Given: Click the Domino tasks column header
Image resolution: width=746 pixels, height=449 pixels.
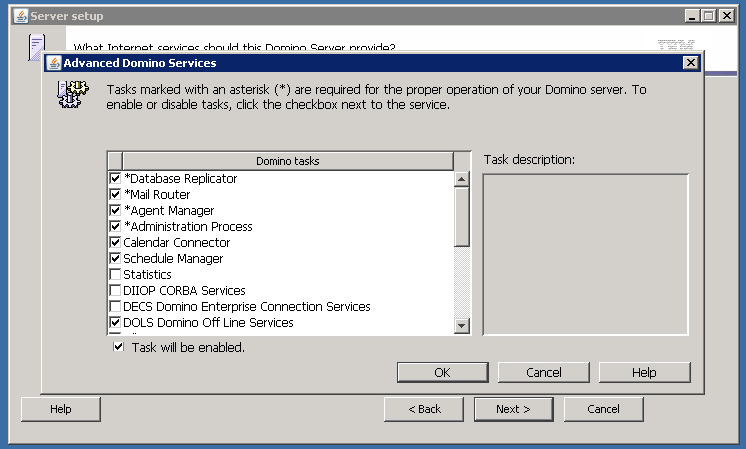Looking at the screenshot, I should pyautogui.click(x=288, y=161).
